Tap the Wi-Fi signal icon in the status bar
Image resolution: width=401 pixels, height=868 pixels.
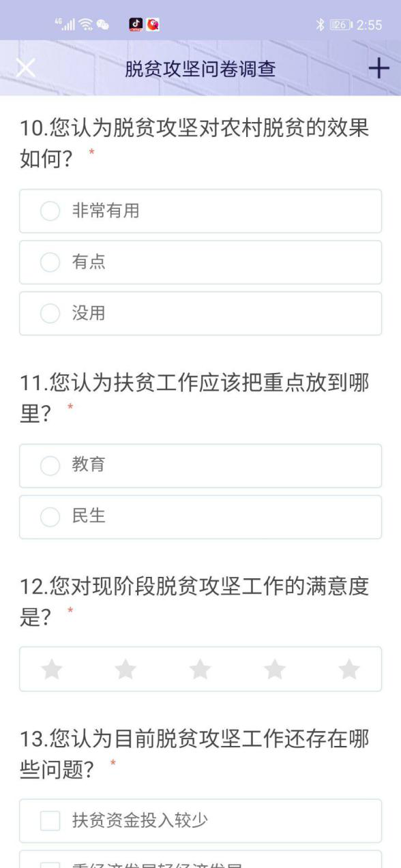point(85,25)
